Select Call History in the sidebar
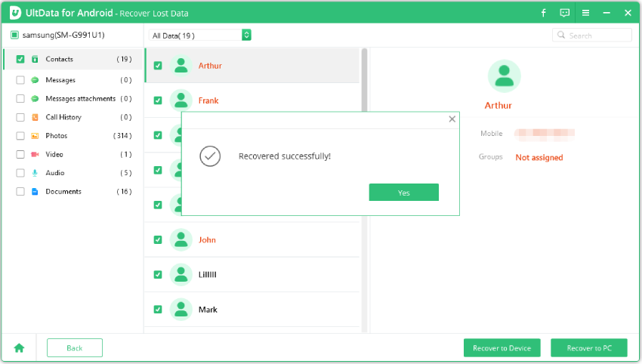This screenshot has height=364, width=642. [63, 117]
